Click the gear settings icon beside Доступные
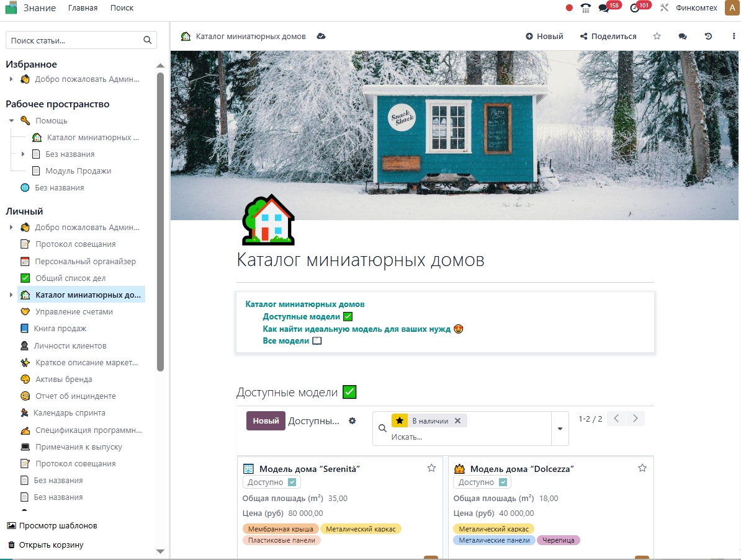Viewport: 741px width, 560px height. coord(353,420)
